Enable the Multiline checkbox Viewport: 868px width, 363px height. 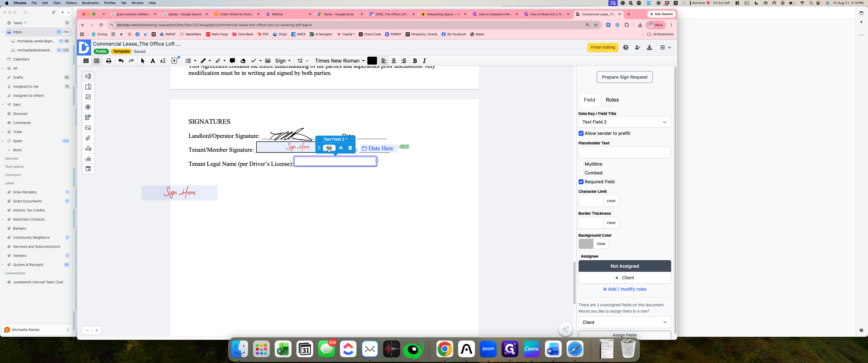coord(581,164)
